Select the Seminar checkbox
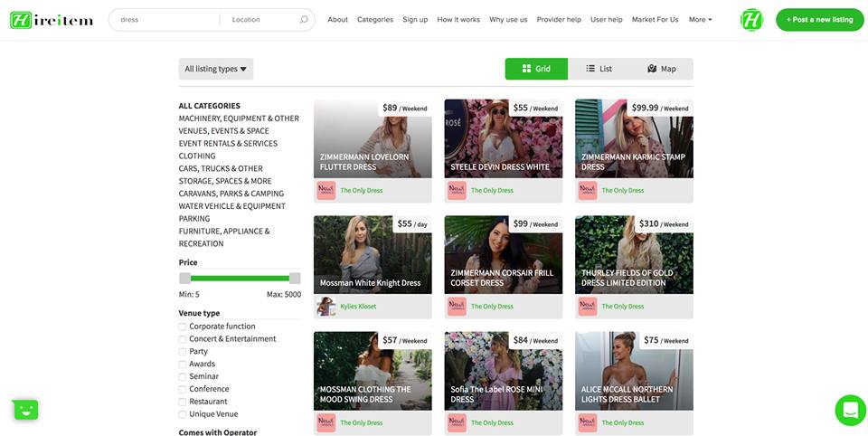 pos(182,376)
